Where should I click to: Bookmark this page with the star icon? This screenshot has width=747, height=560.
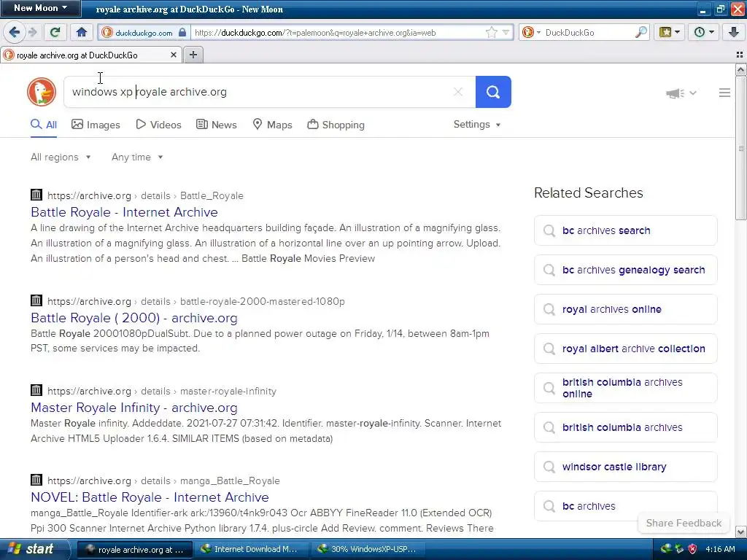tap(491, 32)
